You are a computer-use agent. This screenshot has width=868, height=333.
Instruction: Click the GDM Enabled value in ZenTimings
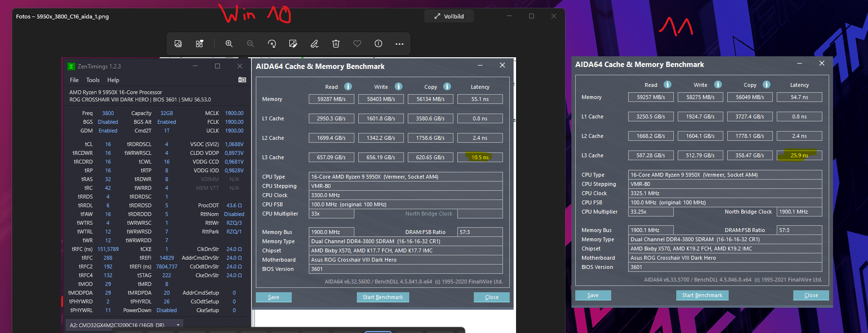click(x=108, y=131)
